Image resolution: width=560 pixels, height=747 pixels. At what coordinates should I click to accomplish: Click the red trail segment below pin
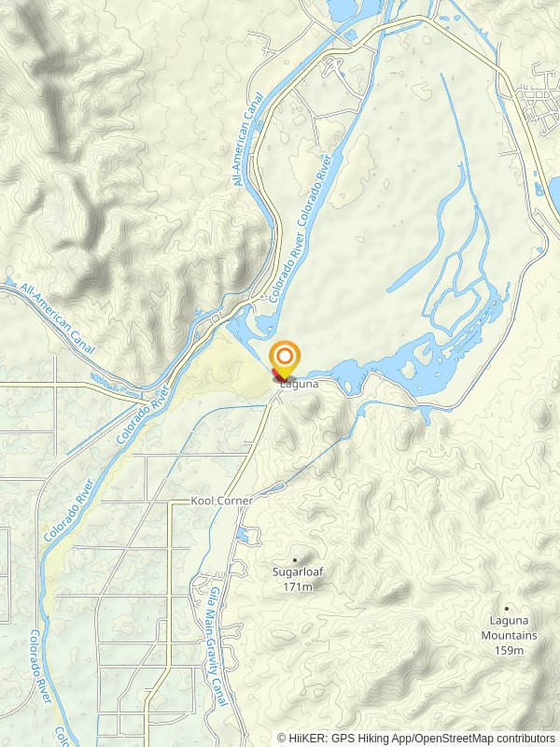(x=276, y=374)
